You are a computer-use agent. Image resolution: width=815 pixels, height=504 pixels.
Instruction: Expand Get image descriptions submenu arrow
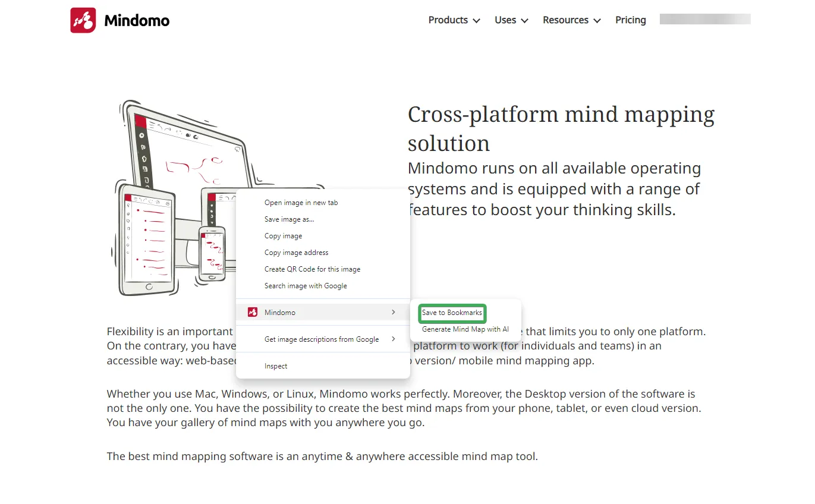click(x=394, y=339)
